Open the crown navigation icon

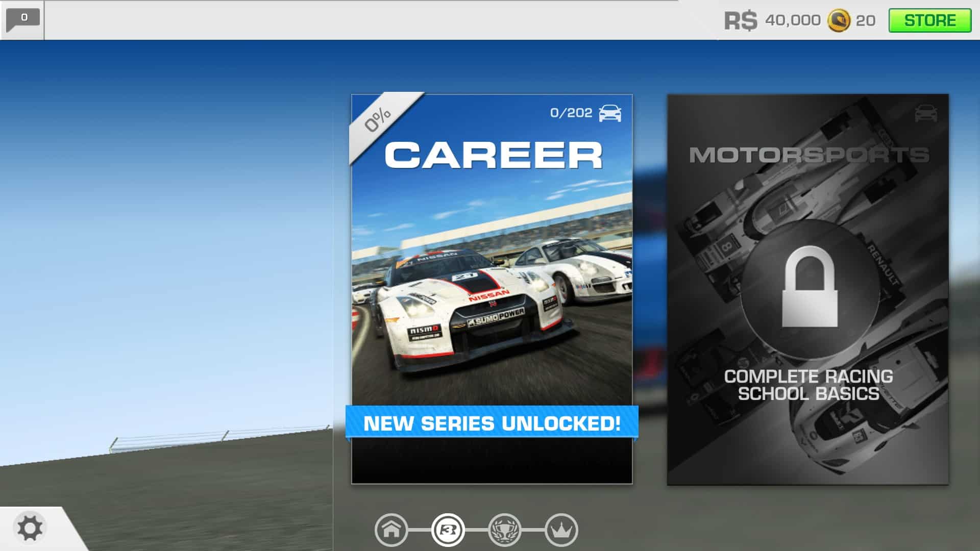[561, 530]
